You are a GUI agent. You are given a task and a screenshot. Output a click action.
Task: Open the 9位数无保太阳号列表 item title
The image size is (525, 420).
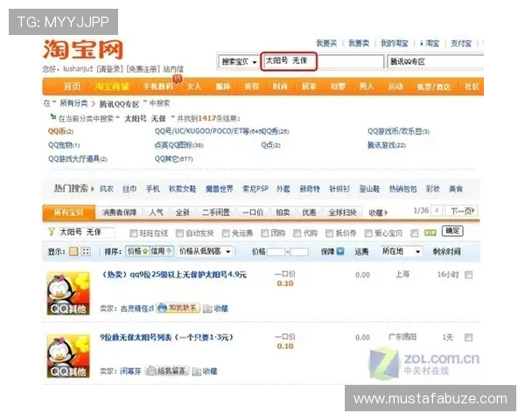166,337
